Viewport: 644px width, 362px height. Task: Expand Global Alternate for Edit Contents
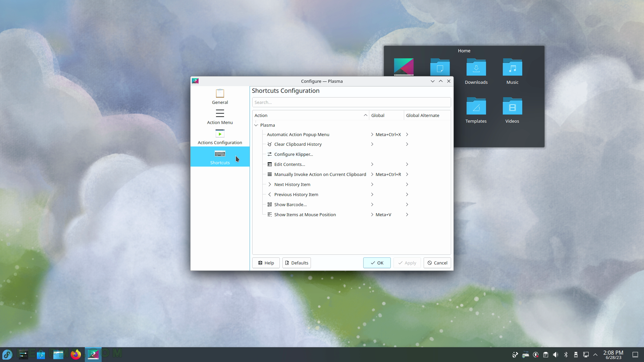[407, 164]
